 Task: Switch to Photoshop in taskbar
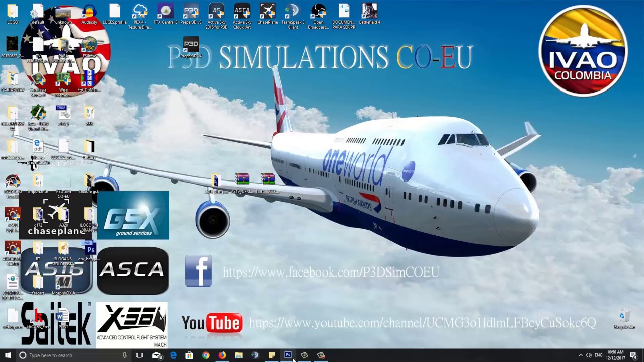point(288,355)
